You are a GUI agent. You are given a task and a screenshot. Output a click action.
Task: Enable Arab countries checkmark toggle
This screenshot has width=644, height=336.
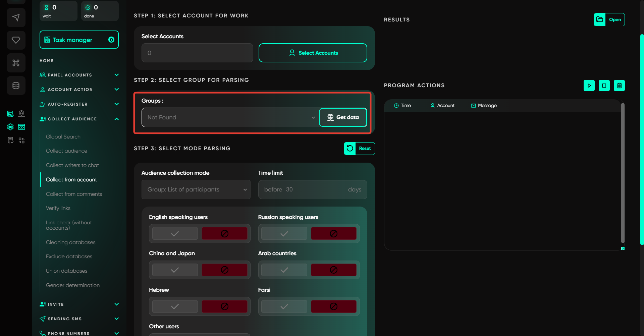click(x=284, y=270)
